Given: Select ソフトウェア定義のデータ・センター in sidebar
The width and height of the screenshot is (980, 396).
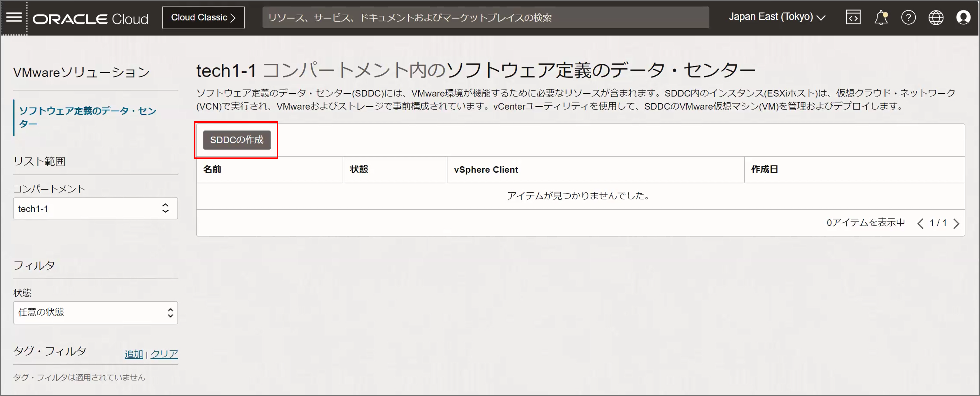Looking at the screenshot, I should pos(88,117).
